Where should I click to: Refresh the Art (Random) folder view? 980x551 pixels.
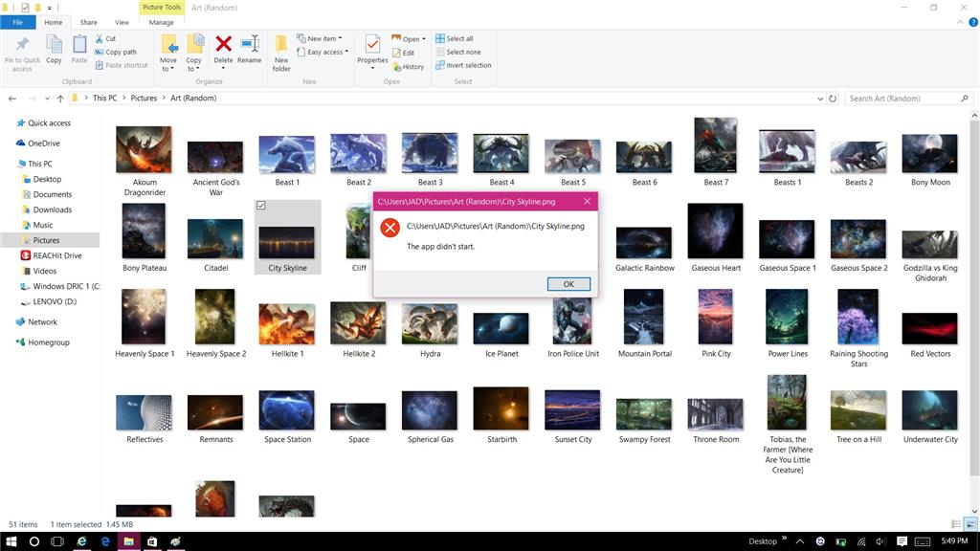point(833,99)
